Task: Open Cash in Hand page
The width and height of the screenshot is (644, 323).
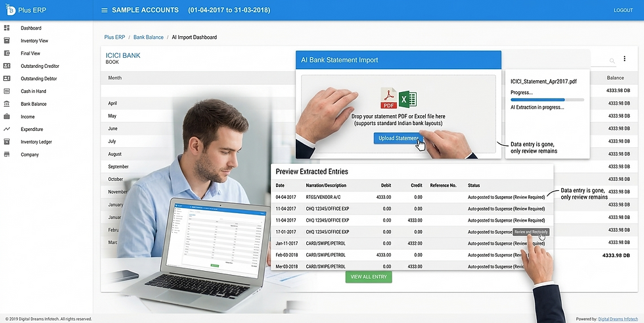Action: [x=34, y=91]
